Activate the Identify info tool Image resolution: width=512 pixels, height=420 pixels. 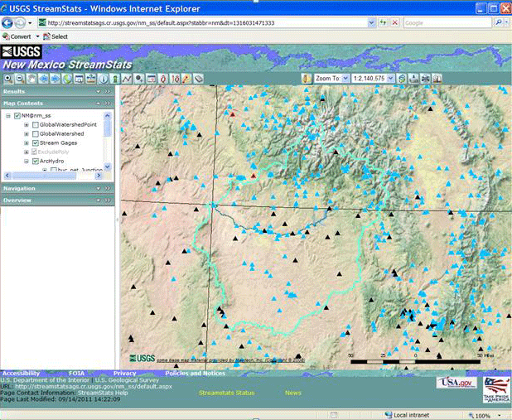103,79
